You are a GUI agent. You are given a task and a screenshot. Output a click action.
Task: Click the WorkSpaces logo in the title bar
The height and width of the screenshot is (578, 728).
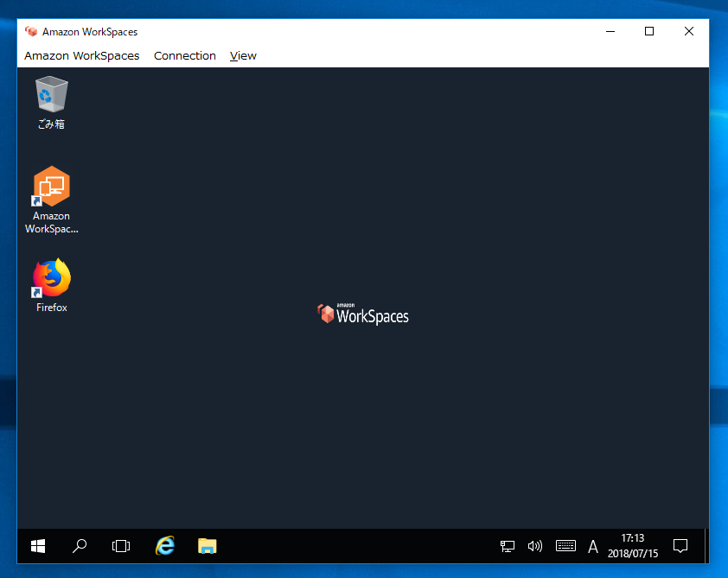(x=31, y=31)
